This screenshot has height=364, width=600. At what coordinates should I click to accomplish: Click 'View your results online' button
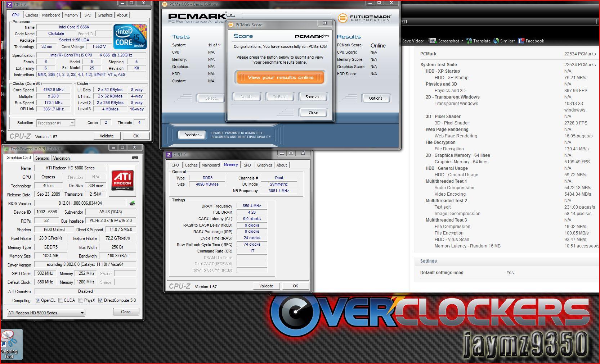pyautogui.click(x=280, y=78)
